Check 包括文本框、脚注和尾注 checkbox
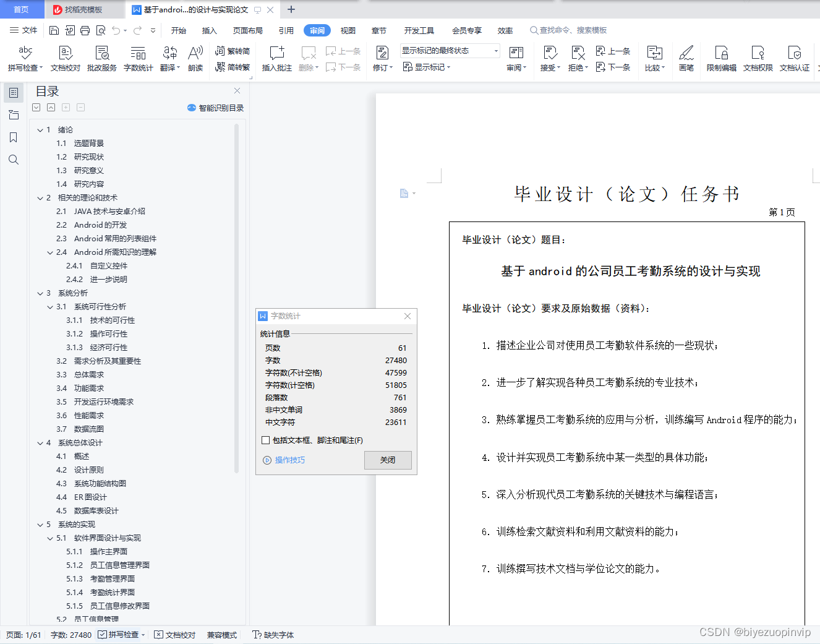The height and width of the screenshot is (644, 820). pyautogui.click(x=266, y=440)
